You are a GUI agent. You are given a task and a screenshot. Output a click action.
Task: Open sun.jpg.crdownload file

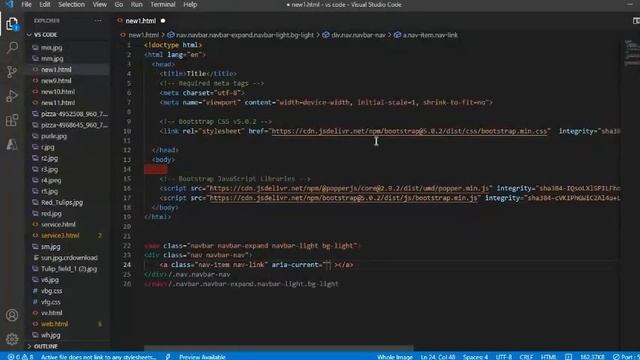(69, 258)
